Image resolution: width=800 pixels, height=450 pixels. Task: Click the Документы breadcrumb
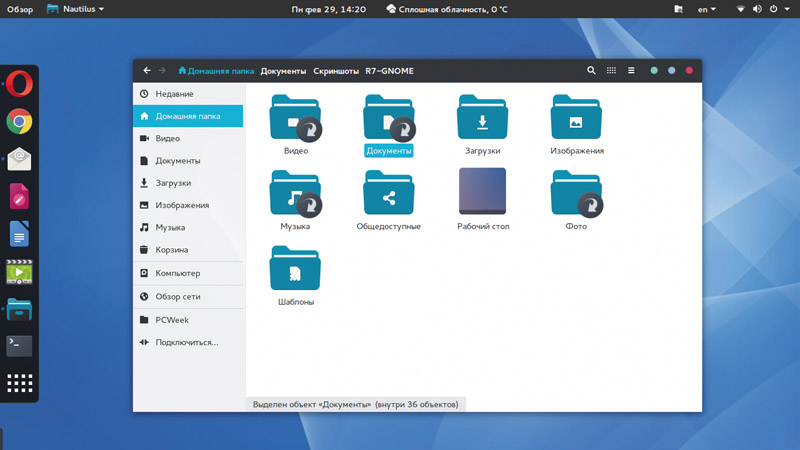283,71
